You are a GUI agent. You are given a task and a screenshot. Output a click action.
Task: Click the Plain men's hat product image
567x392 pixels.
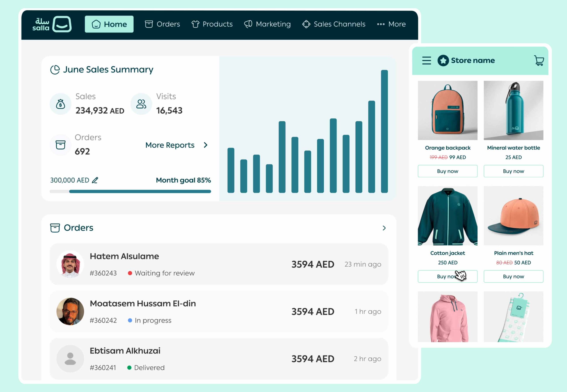[x=513, y=216]
